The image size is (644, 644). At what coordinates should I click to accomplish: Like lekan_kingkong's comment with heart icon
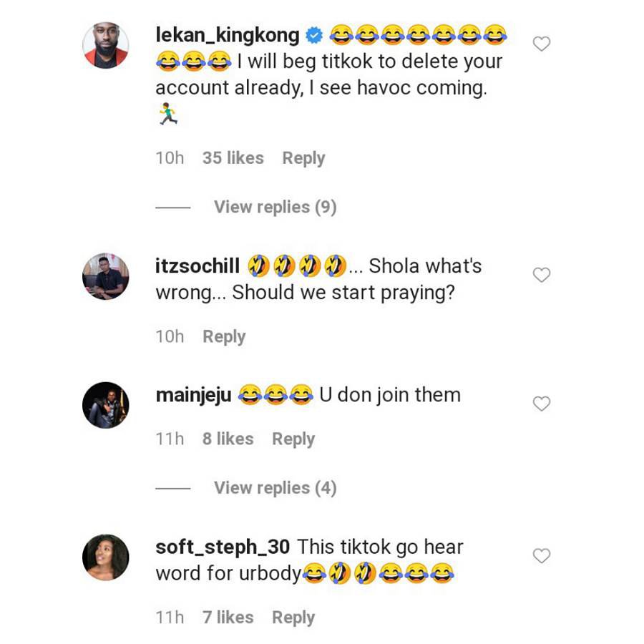pyautogui.click(x=542, y=44)
